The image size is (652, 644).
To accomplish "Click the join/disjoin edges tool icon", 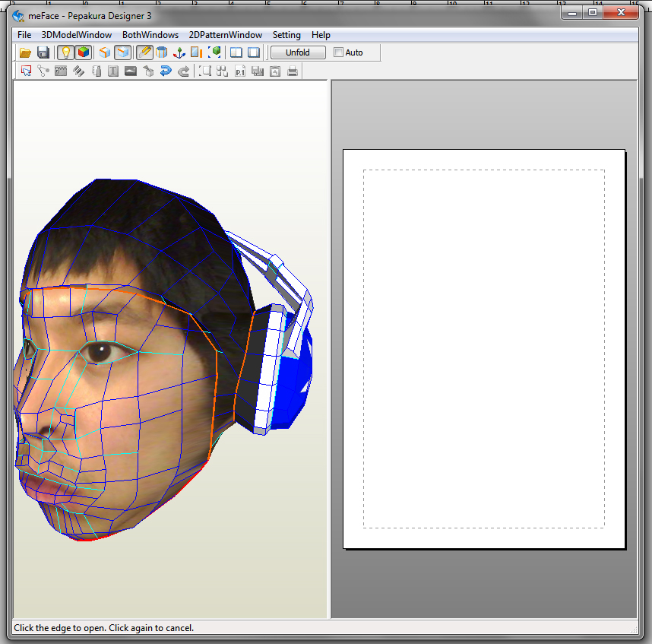I will pyautogui.click(x=43, y=71).
